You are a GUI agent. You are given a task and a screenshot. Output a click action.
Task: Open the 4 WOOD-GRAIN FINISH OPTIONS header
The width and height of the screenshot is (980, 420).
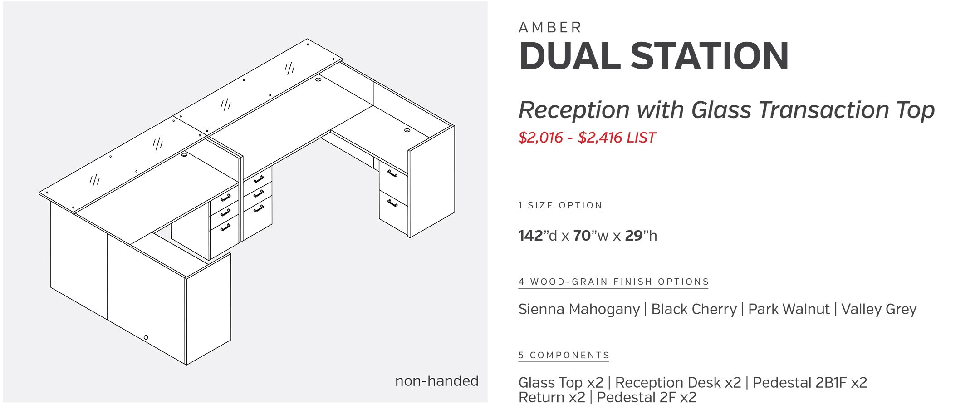click(x=613, y=282)
